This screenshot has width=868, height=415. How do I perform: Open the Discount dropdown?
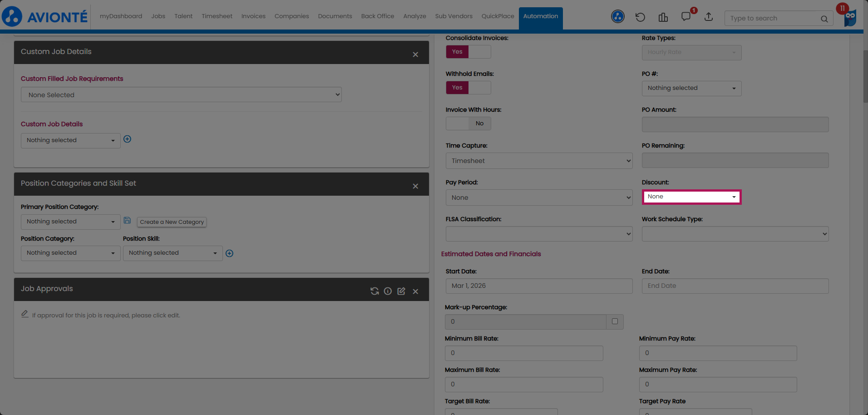tap(692, 197)
